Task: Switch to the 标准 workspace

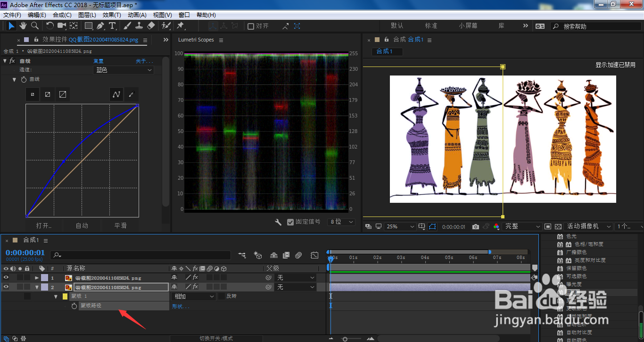Action: [x=431, y=26]
